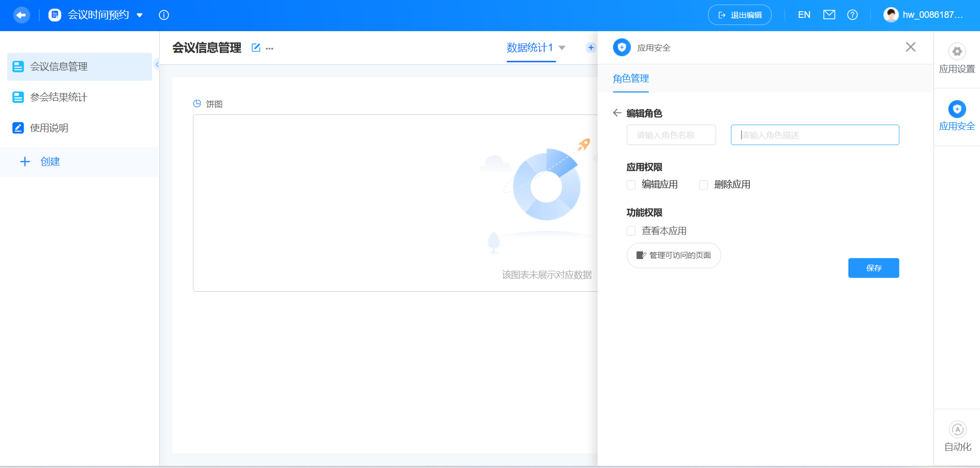Click the 使用说明 page icon in sidebar
980x468 pixels.
(18, 128)
